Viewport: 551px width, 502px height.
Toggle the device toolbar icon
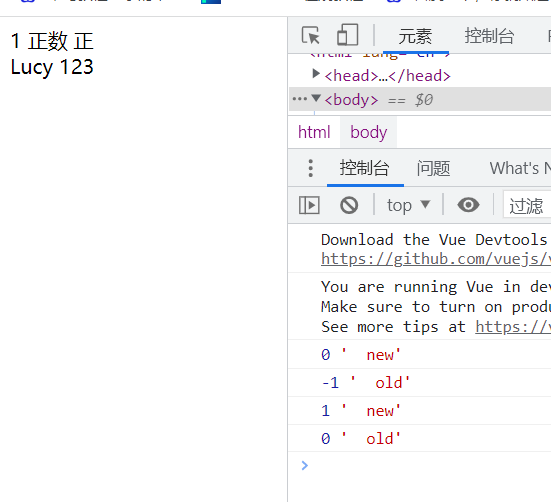pyautogui.click(x=348, y=35)
